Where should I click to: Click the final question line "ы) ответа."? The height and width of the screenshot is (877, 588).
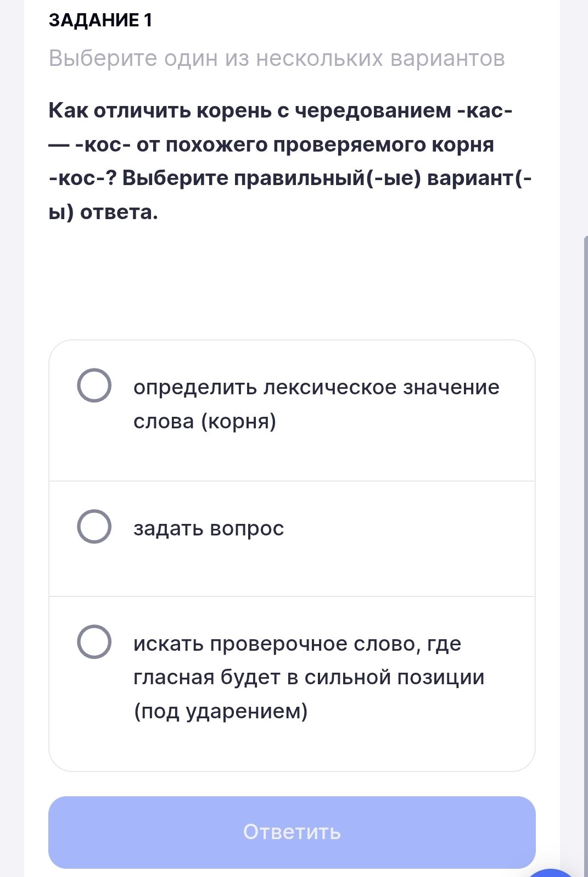(x=103, y=212)
